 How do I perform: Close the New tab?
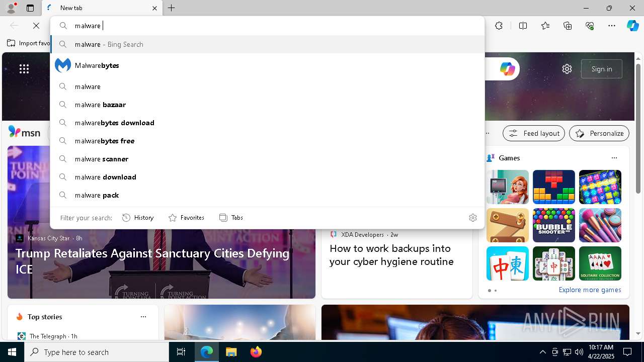[x=154, y=8]
